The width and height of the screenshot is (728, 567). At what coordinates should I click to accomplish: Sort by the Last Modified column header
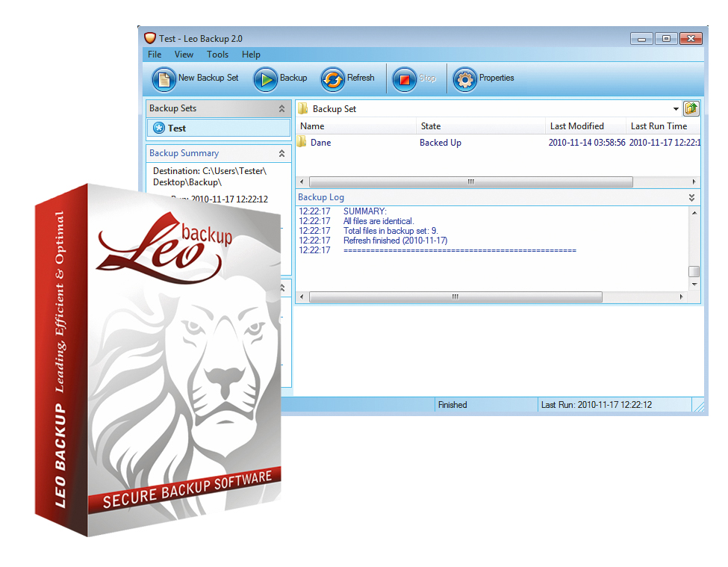pyautogui.click(x=576, y=126)
